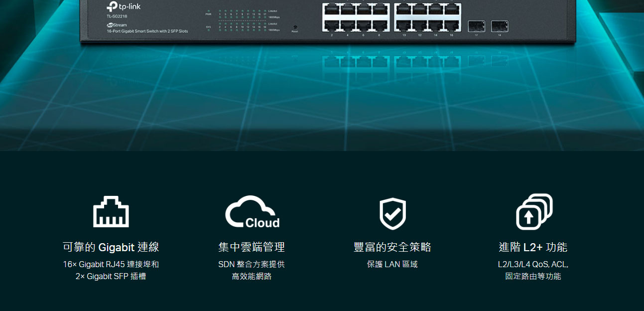This screenshot has width=644, height=311.
Task: Click the 可靠的 Gigabit 連線 heading
Action: click(111, 247)
